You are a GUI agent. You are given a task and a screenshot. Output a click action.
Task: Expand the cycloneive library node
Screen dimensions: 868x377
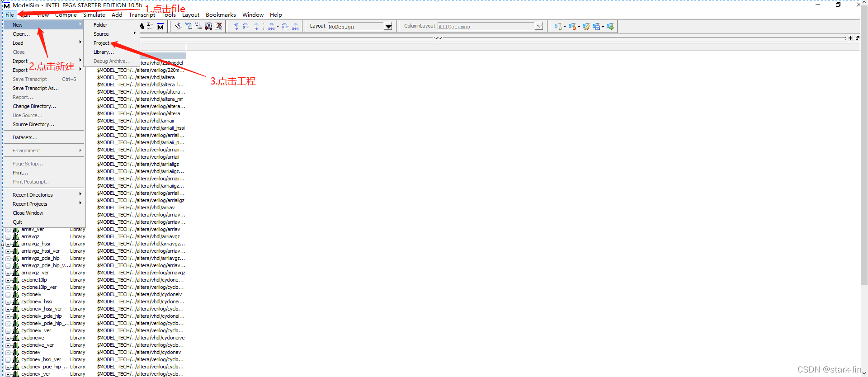(8, 338)
